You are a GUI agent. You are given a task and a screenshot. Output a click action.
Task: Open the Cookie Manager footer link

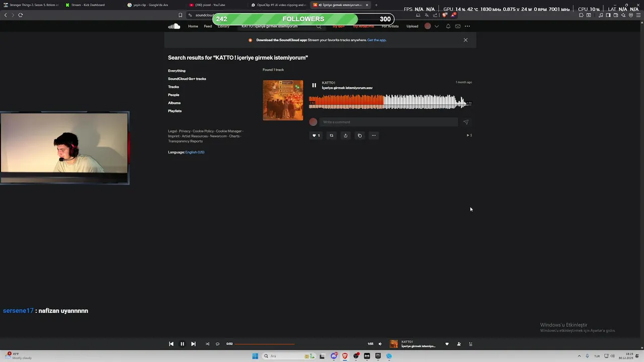[228, 131]
